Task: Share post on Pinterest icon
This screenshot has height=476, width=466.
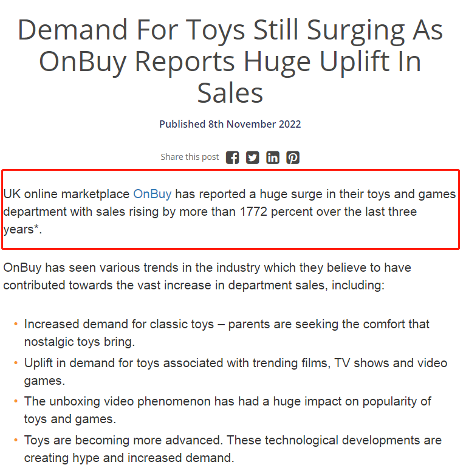Action: pos(293,157)
